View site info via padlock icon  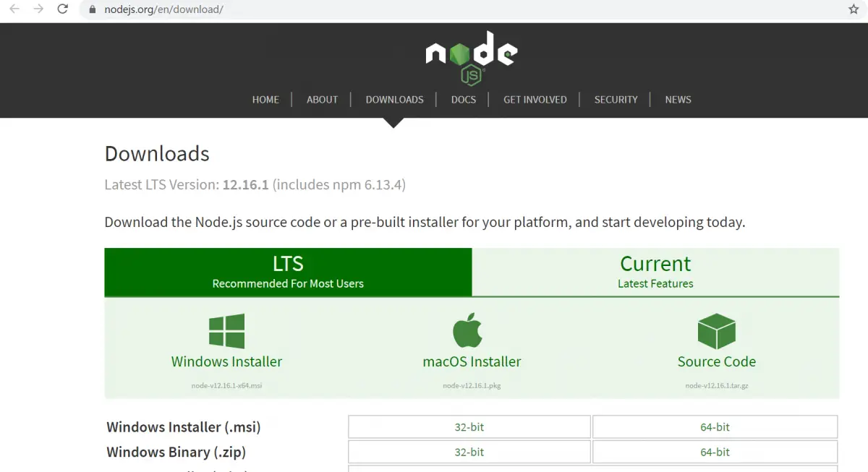click(92, 9)
